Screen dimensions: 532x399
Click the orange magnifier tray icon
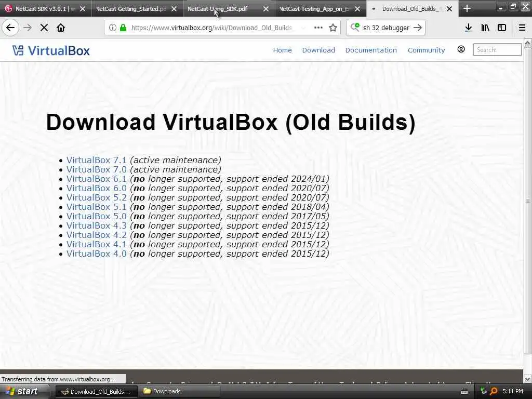click(494, 391)
